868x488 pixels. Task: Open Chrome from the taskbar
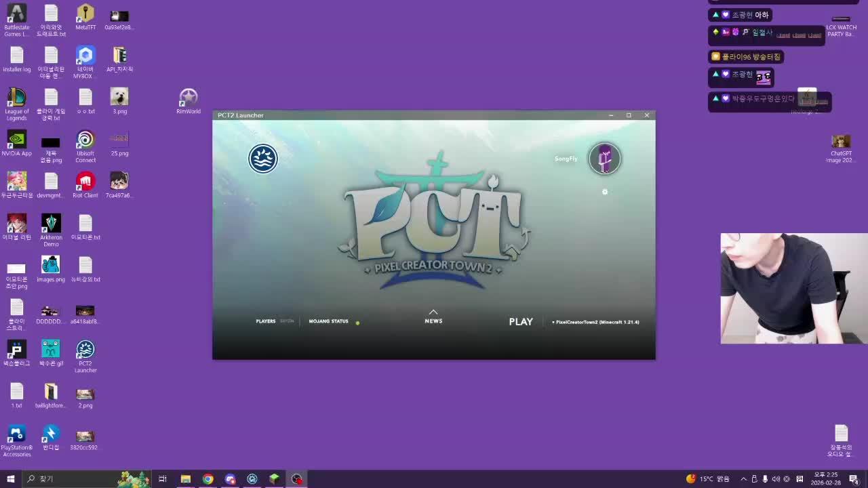pyautogui.click(x=208, y=479)
